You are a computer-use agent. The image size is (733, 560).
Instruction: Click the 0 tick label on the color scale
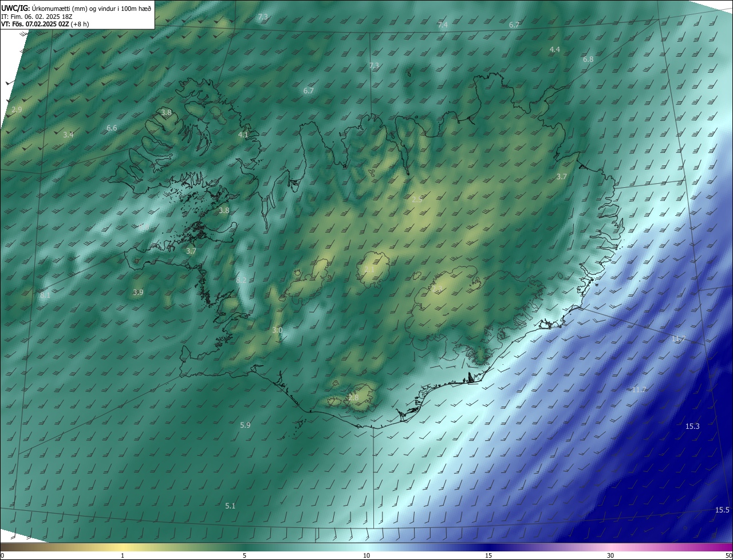pyautogui.click(x=2, y=555)
